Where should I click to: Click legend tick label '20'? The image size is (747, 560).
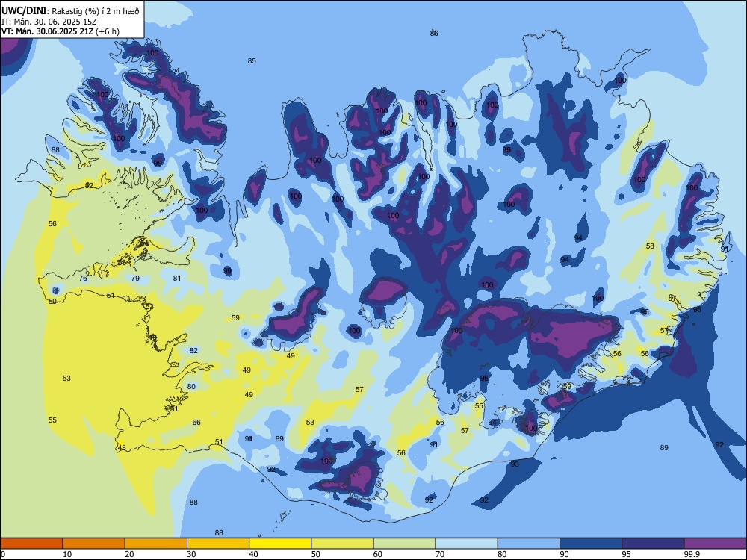click(x=129, y=554)
